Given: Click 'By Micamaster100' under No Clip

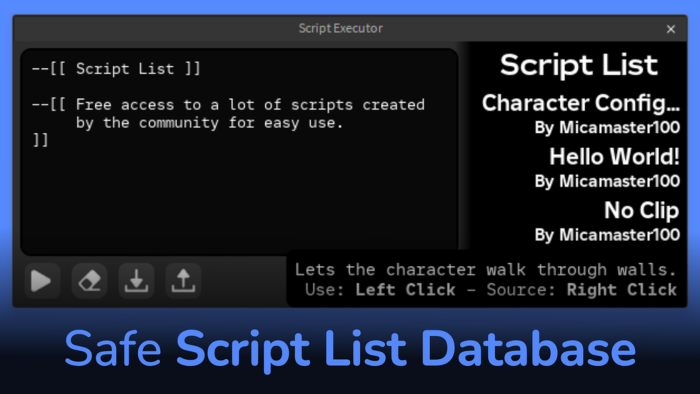Looking at the screenshot, I should point(607,235).
